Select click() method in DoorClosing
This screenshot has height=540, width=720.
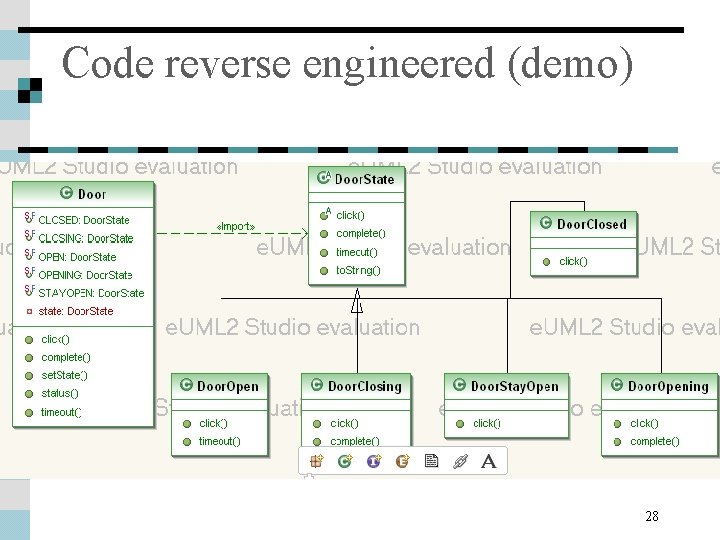[336, 423]
